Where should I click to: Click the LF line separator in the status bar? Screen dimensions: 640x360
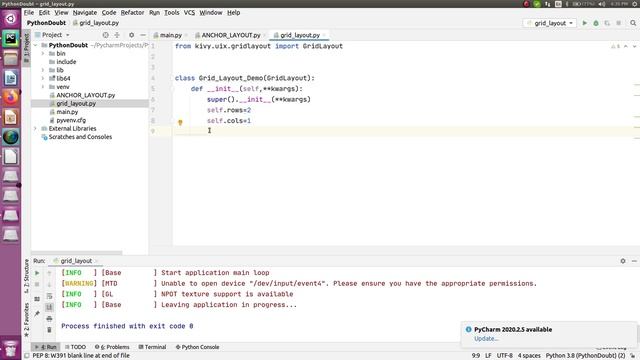[488, 356]
